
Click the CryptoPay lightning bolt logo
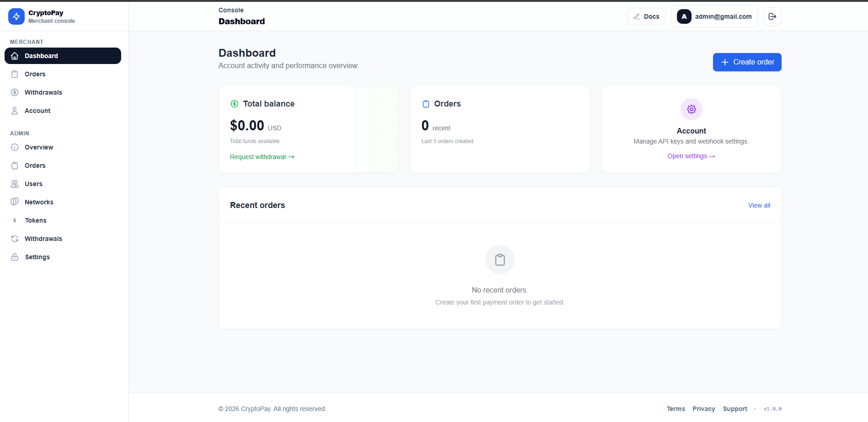point(16,16)
